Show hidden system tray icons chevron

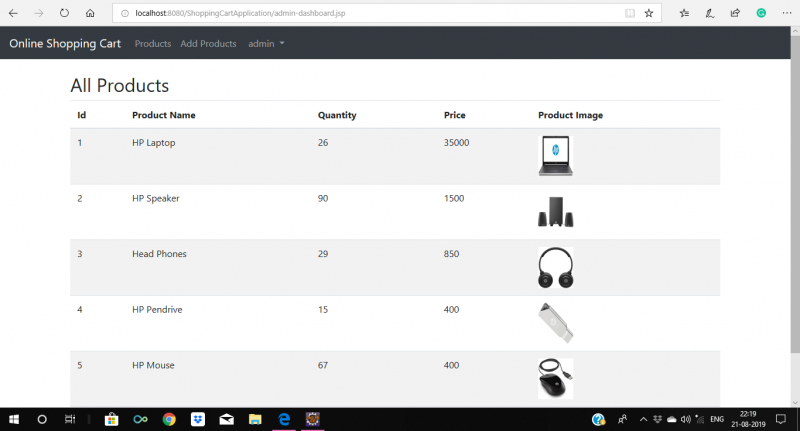pos(643,419)
